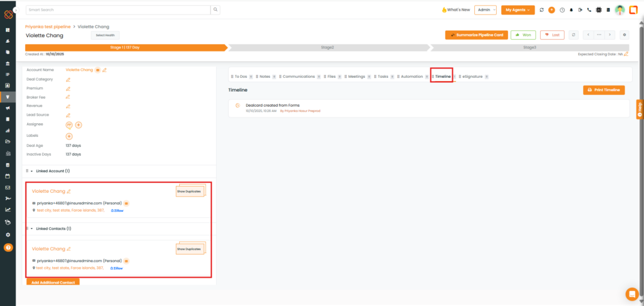The height and width of the screenshot is (306, 644).
Task: Open the phone dialer icon in header
Action: coord(589,10)
